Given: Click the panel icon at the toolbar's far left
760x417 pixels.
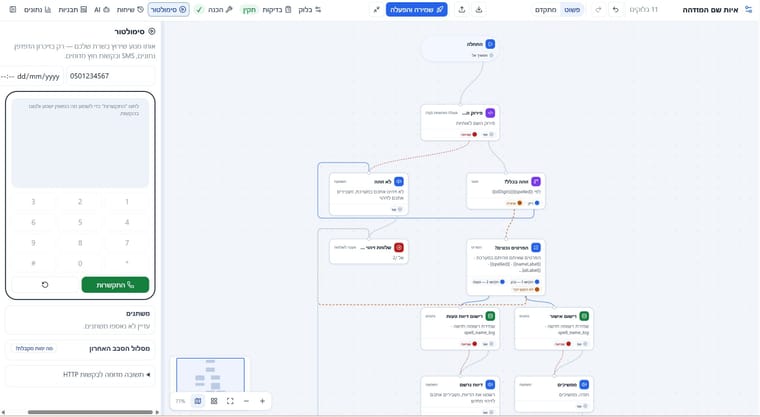Looking at the screenshot, I should coord(13,9).
